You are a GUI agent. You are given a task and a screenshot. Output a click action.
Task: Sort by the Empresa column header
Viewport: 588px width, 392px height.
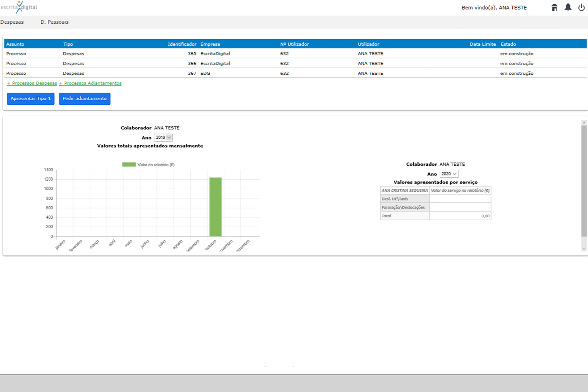[210, 44]
